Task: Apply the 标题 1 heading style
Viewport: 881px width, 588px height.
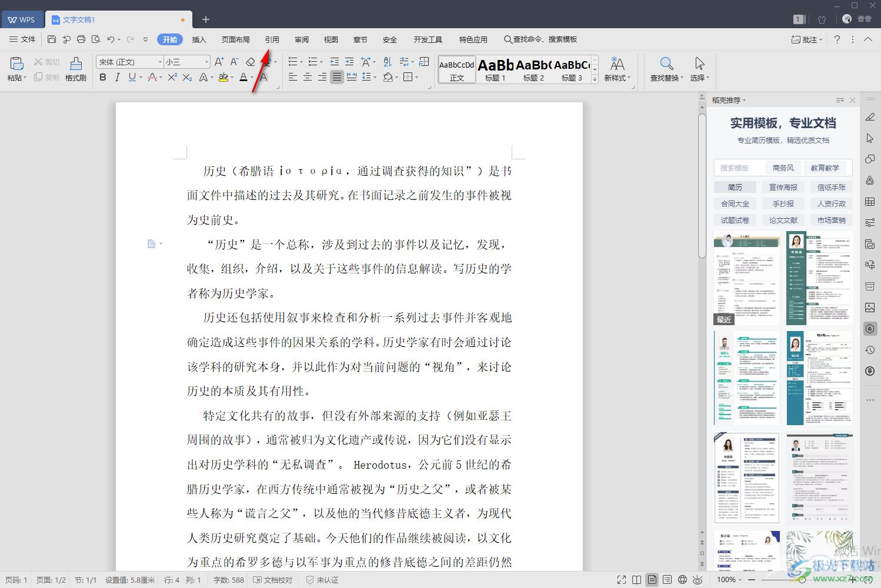Action: tap(495, 69)
